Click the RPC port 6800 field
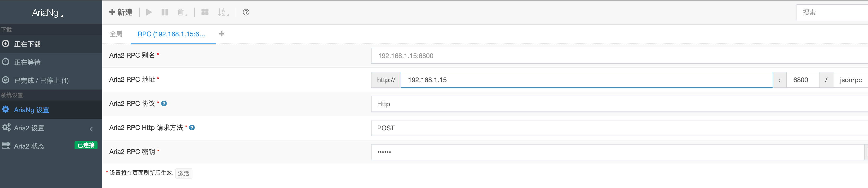 (x=802, y=80)
